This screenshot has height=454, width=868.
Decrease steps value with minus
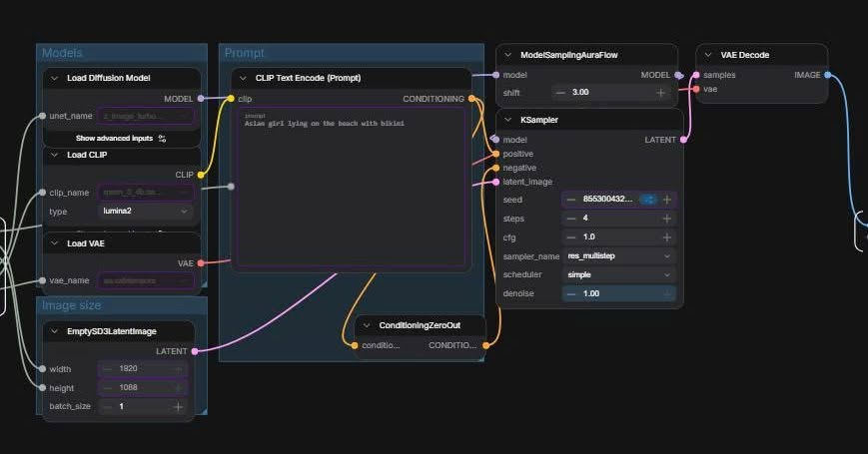click(571, 219)
